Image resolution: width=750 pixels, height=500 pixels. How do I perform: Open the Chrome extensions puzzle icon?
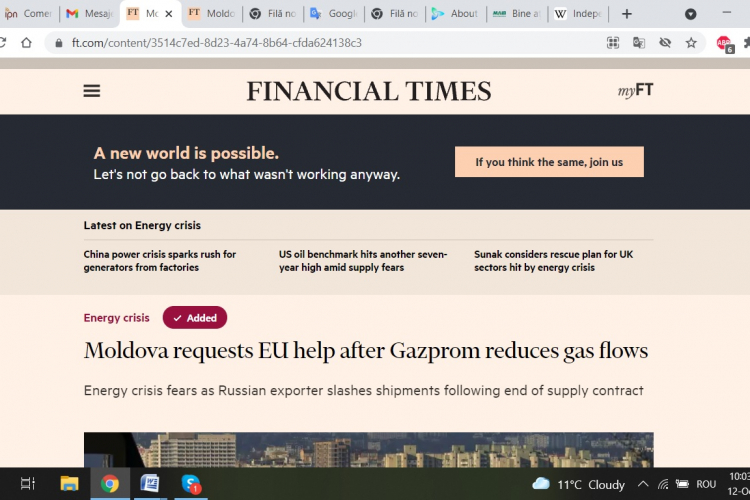(746, 43)
